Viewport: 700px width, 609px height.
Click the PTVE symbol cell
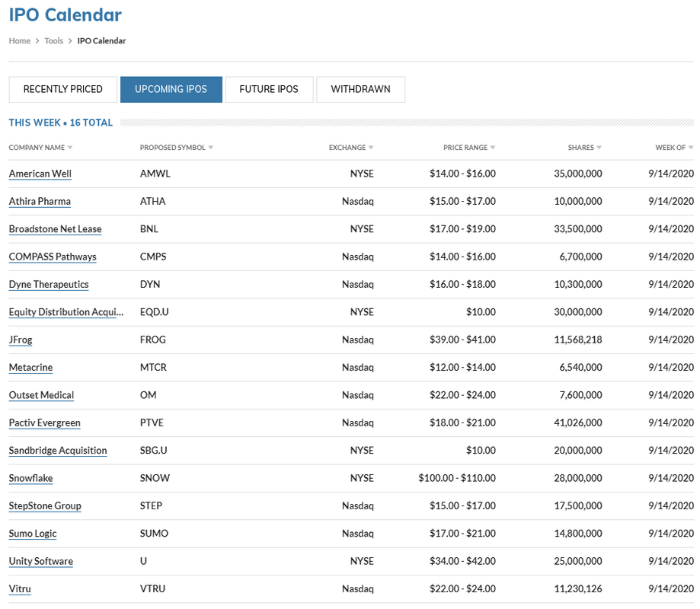152,423
